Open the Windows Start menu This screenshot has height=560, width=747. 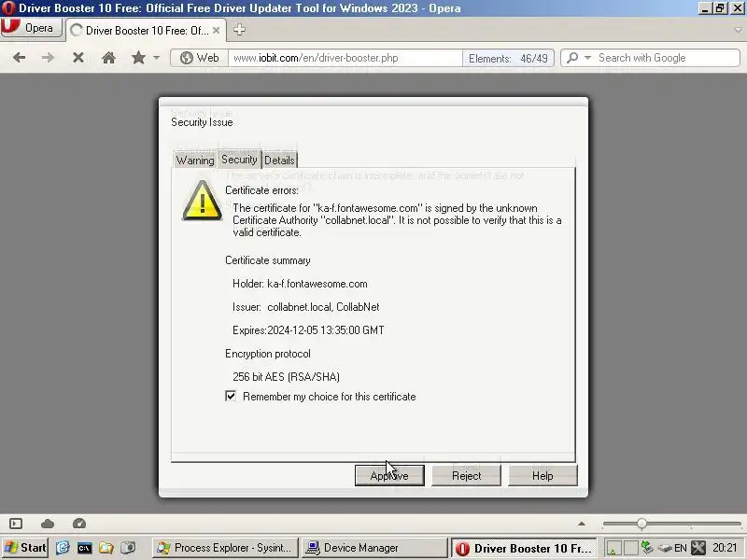pyautogui.click(x=25, y=548)
